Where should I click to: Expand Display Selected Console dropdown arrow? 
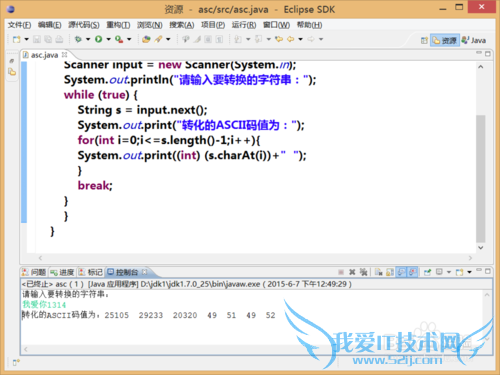449,272
